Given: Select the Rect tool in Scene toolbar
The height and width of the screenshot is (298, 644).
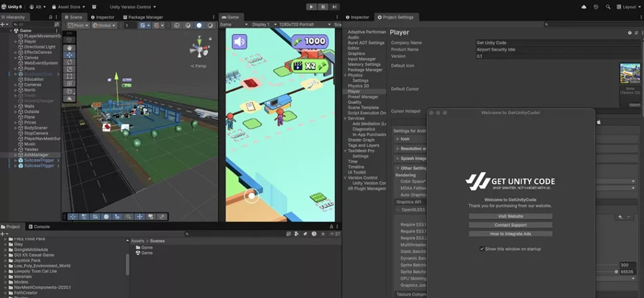Looking at the screenshot, I should (x=69, y=76).
